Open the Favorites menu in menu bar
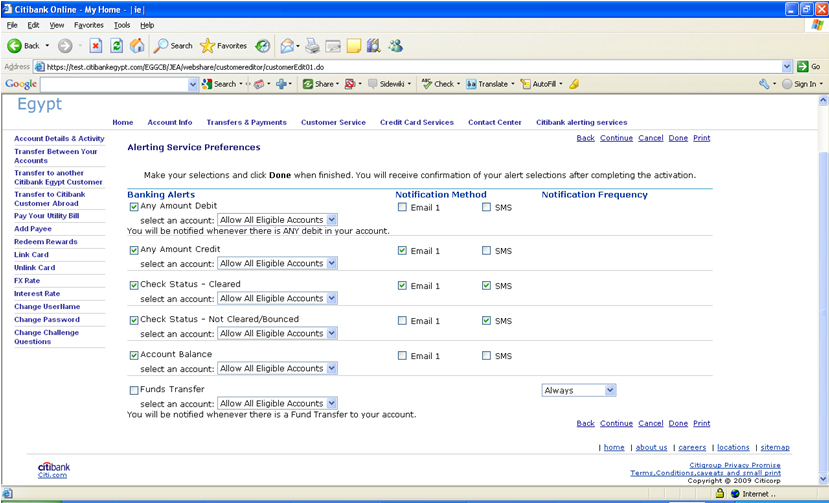 87,25
